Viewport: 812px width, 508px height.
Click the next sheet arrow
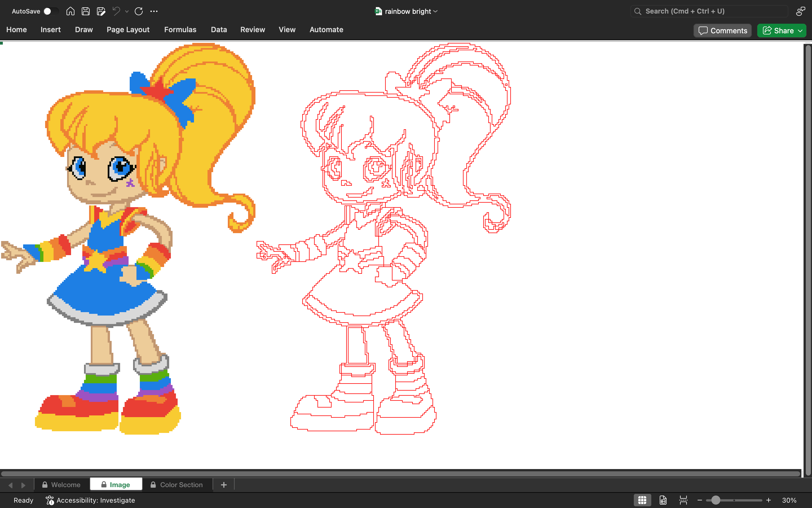tap(23, 485)
